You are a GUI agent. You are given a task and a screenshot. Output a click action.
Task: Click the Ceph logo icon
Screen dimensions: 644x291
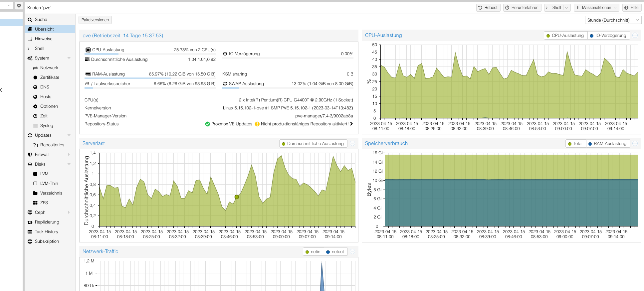pyautogui.click(x=30, y=213)
